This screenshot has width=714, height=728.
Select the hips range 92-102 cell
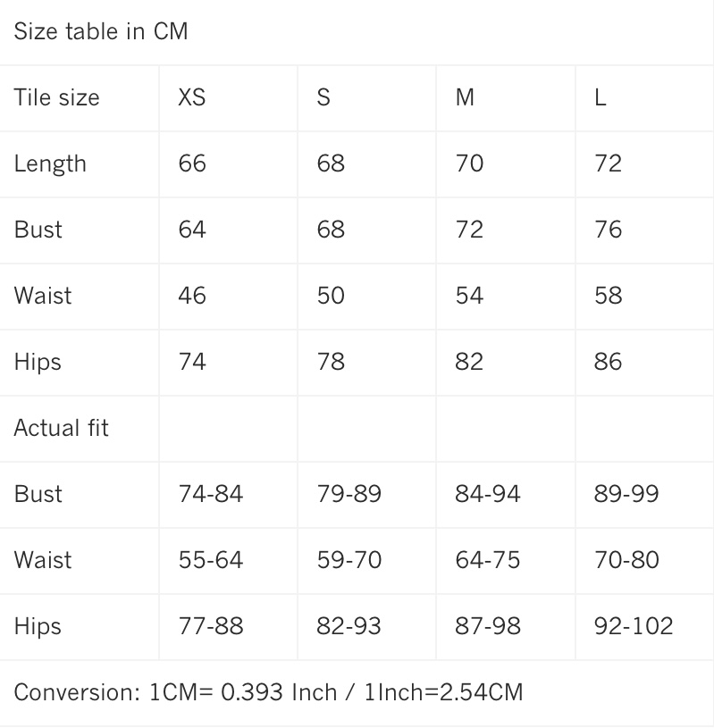(634, 626)
